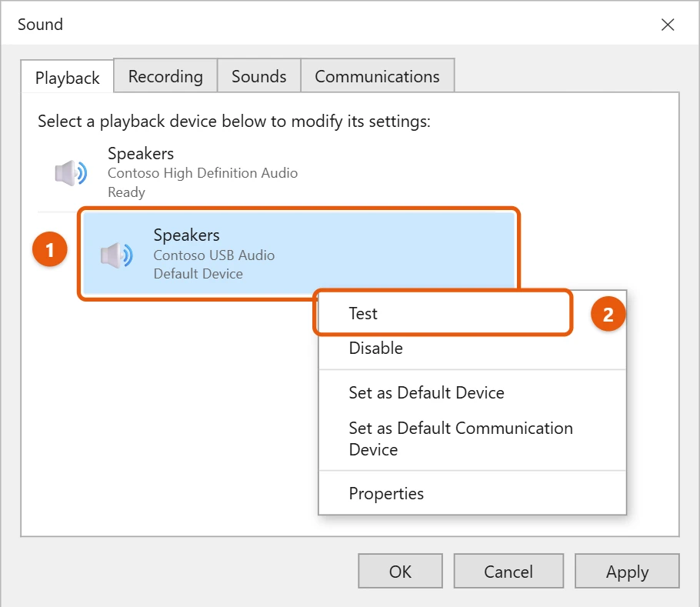Image resolution: width=700 pixels, height=607 pixels.
Task: Switch to the Playback tab
Action: 68,78
